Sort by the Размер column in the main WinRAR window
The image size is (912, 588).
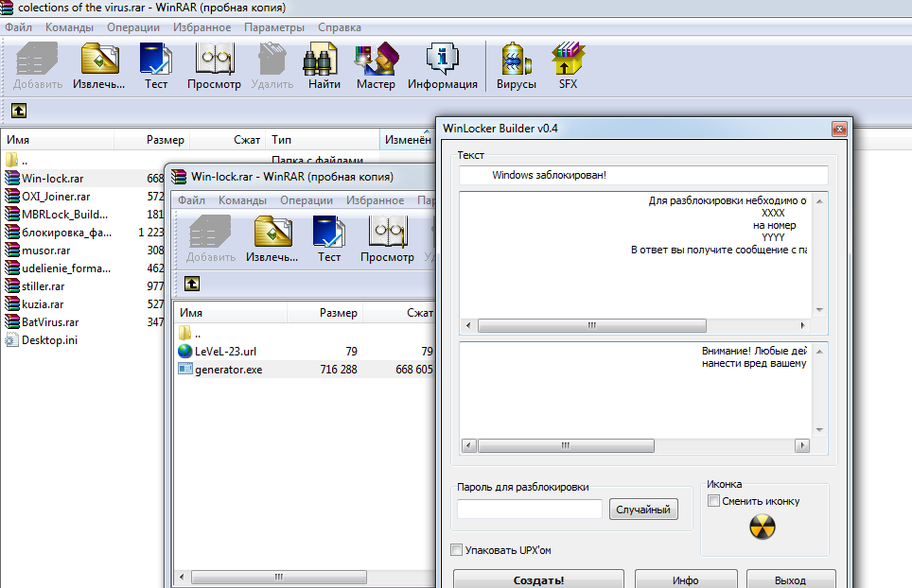pyautogui.click(x=151, y=140)
